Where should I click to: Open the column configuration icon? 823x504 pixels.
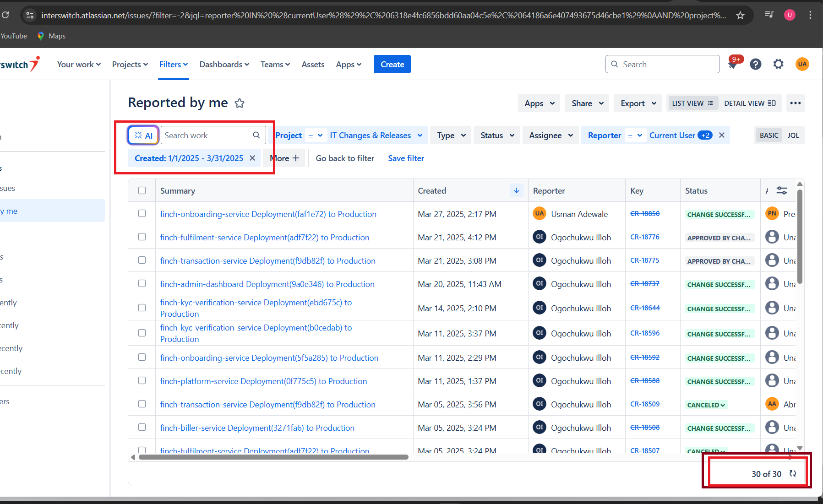782,191
